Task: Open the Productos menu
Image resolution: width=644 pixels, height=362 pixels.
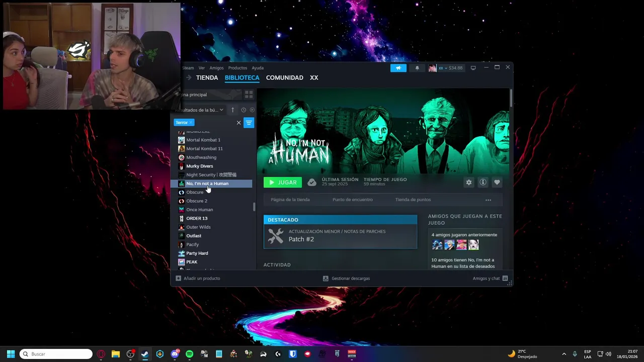Action: pos(237,68)
